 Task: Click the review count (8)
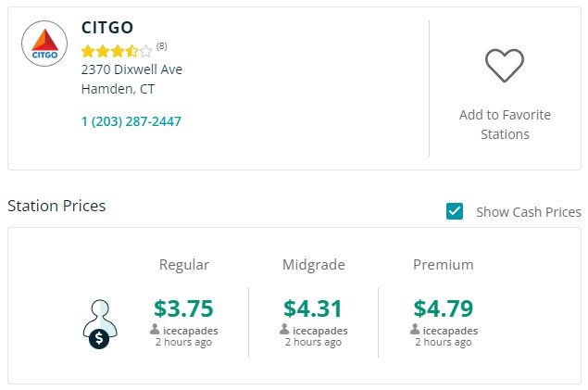click(162, 45)
